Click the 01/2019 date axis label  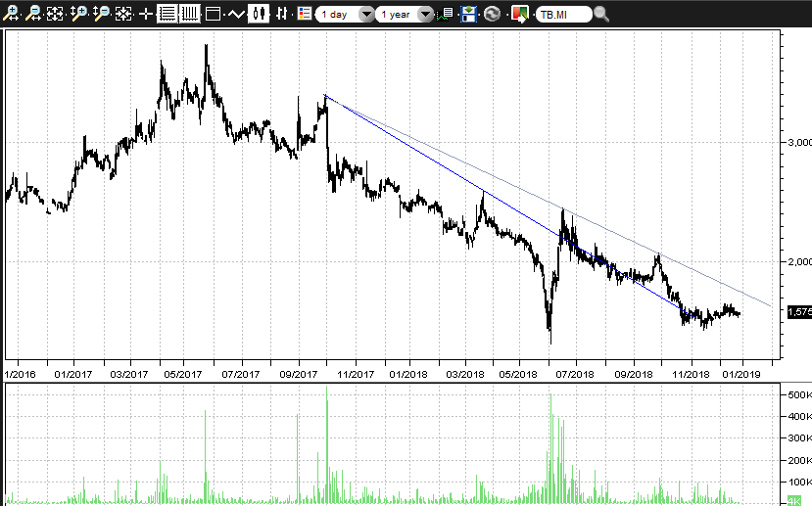(x=741, y=374)
